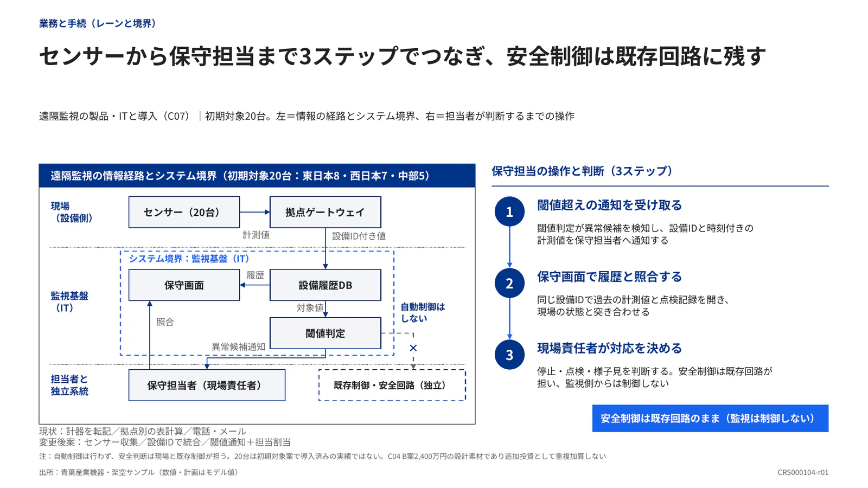Click blue 安全制御は既存回路のまま banner
868x488 pixels.
(710, 418)
